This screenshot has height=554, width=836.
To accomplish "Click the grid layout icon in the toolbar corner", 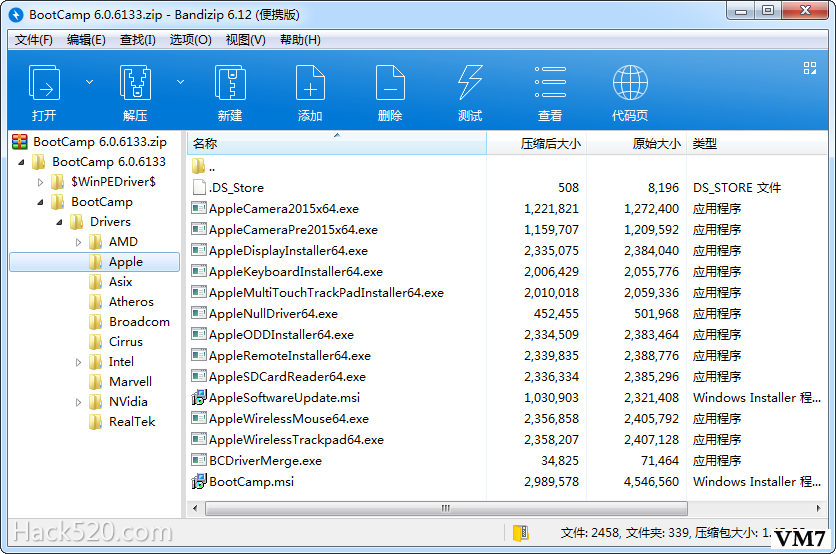I will pos(810,68).
